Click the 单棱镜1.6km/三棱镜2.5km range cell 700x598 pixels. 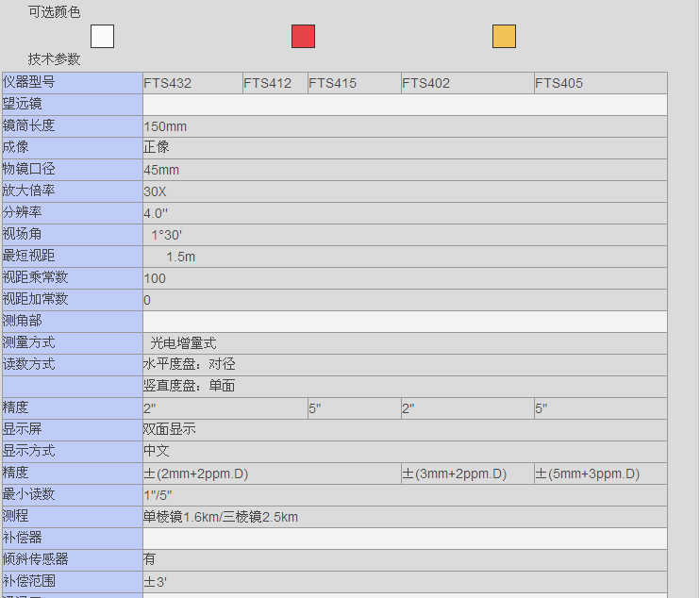221,517
